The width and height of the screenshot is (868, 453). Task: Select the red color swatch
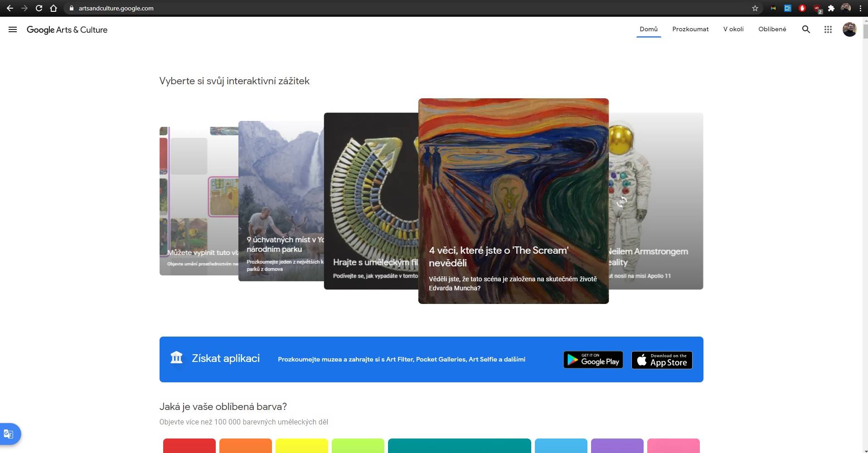click(x=189, y=446)
